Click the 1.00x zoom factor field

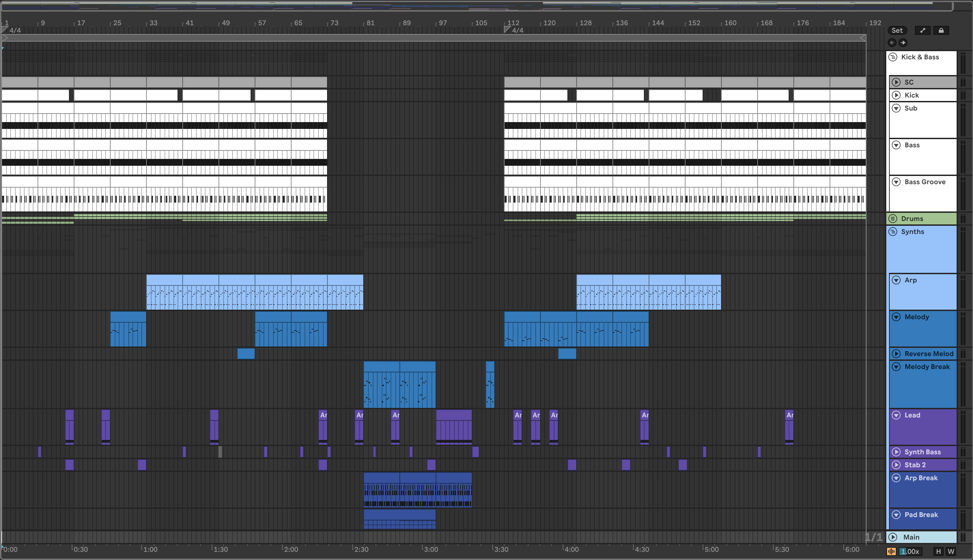(910, 551)
